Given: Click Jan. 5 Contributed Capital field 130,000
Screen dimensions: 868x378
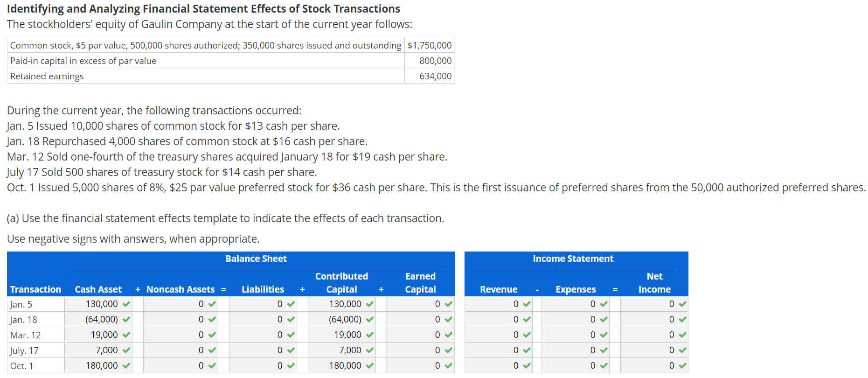Looking at the screenshot, I should 342,304.
